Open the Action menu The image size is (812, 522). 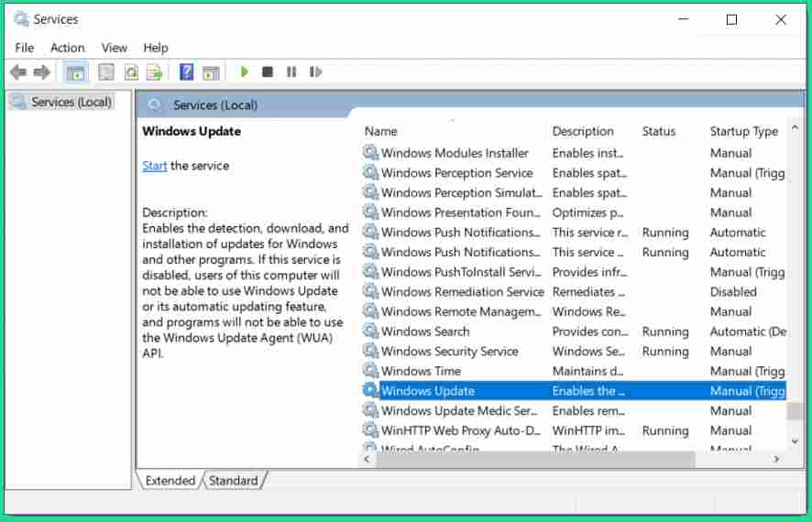pos(67,49)
